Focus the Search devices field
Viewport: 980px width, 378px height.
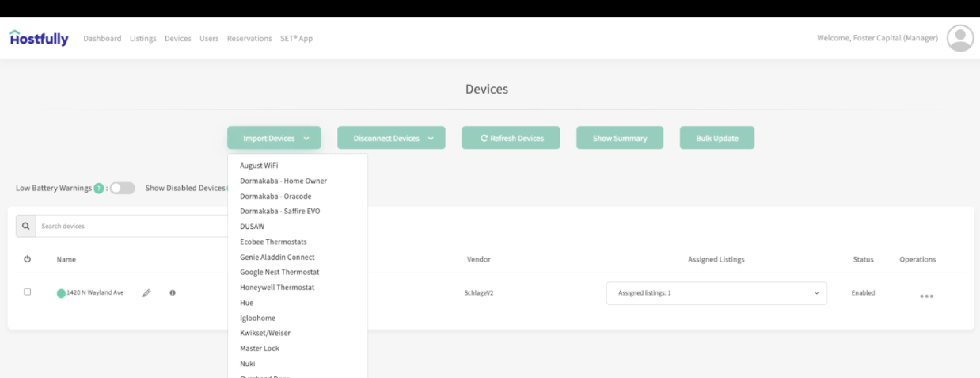coord(133,226)
